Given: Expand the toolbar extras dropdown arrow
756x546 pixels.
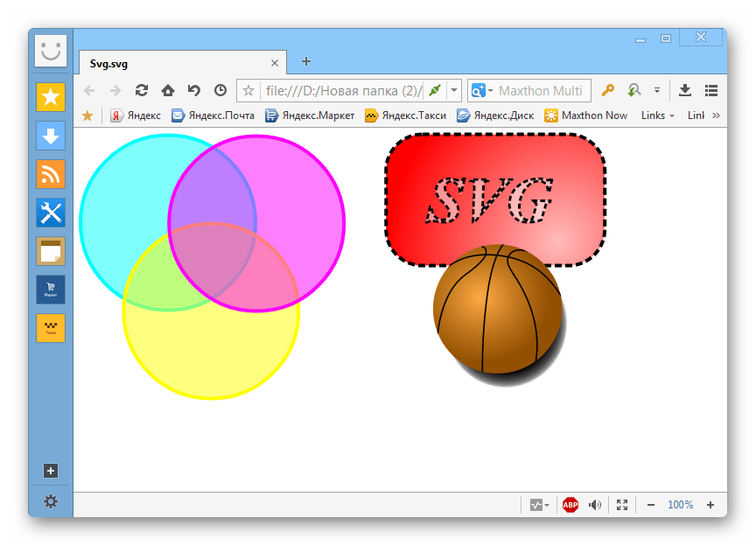Looking at the screenshot, I should (657, 90).
